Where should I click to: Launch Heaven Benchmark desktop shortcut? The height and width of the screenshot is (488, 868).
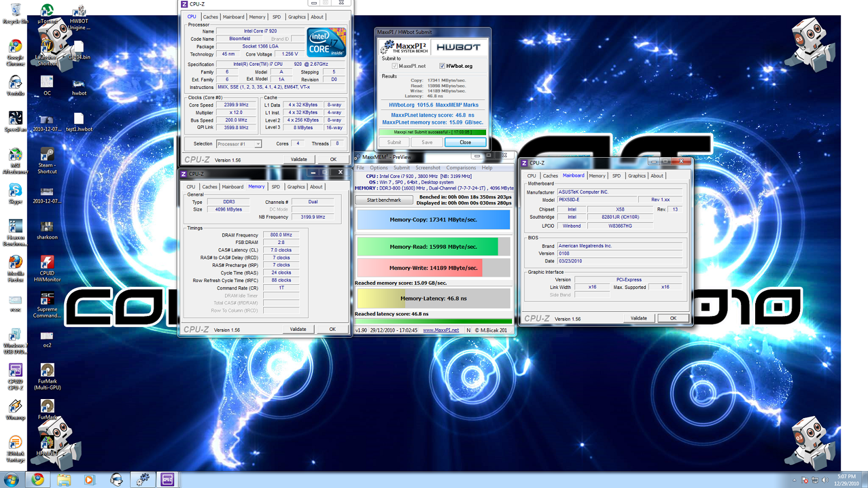point(15,233)
